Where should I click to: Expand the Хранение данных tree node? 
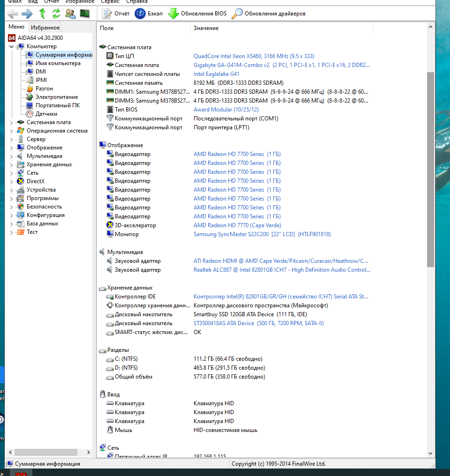(x=12, y=164)
